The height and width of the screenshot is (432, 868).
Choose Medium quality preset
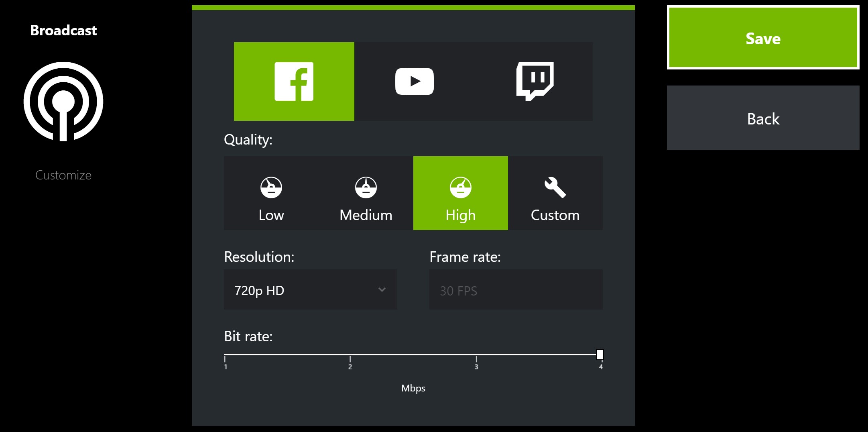coord(366,193)
